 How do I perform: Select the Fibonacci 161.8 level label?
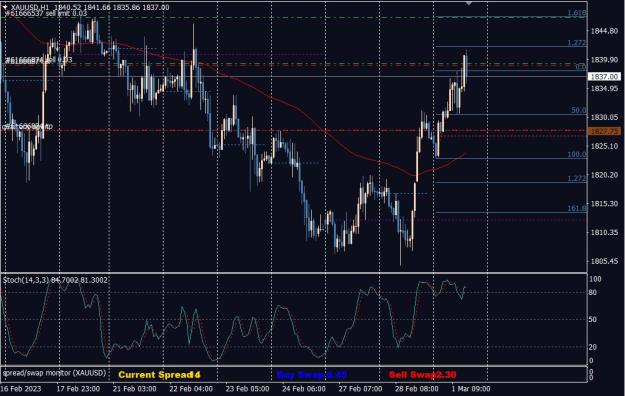[577, 208]
